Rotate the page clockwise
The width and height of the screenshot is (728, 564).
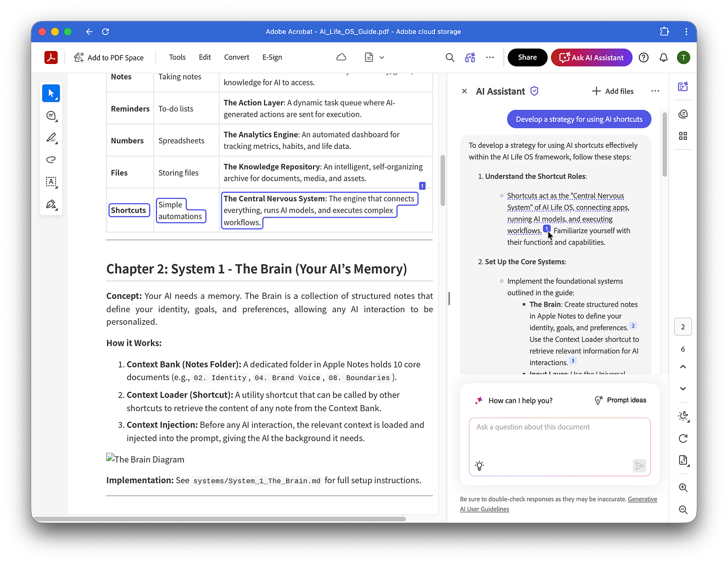683,438
